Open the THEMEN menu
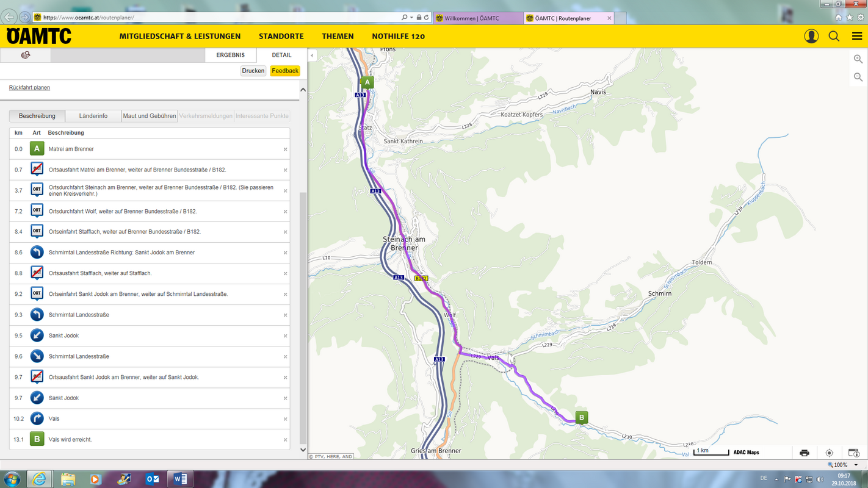Viewport: 868px width, 488px height. click(338, 36)
